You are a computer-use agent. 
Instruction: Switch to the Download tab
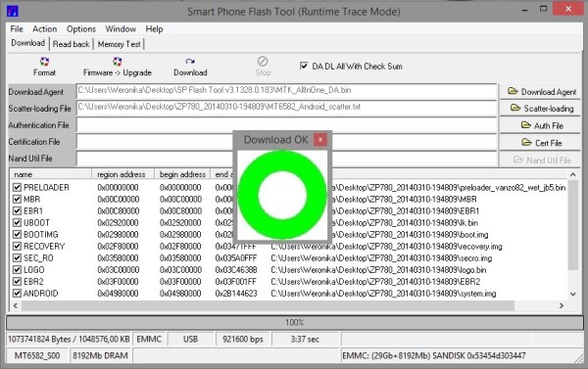click(x=28, y=43)
